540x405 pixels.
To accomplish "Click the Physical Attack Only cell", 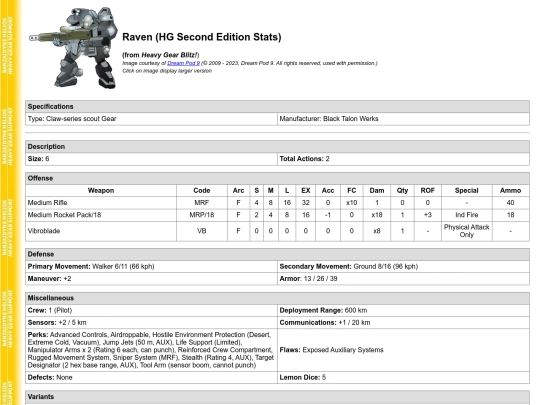I will tap(467, 231).
